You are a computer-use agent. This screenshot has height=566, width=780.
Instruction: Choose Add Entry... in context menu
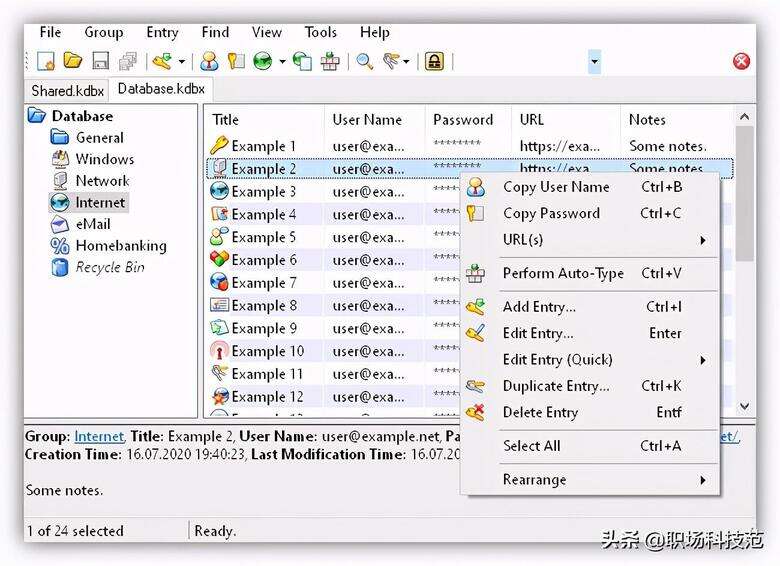coord(590,307)
